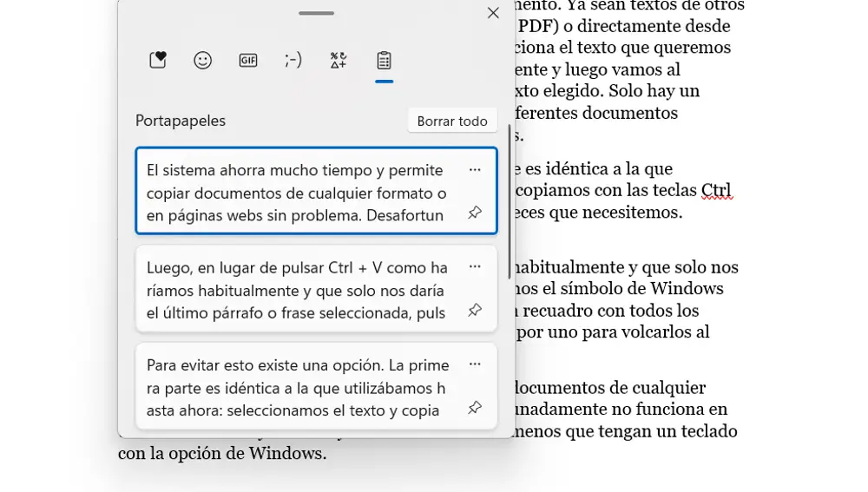Viewport: 868px width, 492px height.
Task: Open more options for 'Para evitar esto' entry
Action: click(475, 364)
